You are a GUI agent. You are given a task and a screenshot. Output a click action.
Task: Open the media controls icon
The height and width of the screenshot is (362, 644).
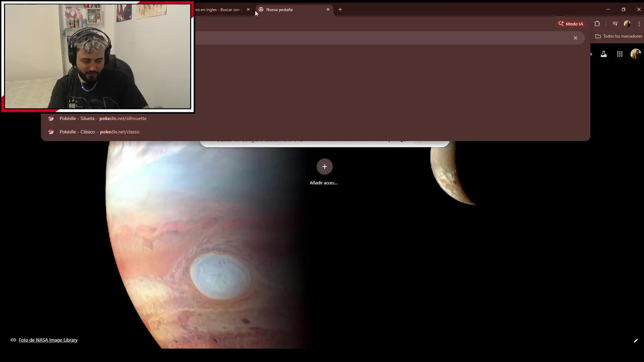pos(615,24)
